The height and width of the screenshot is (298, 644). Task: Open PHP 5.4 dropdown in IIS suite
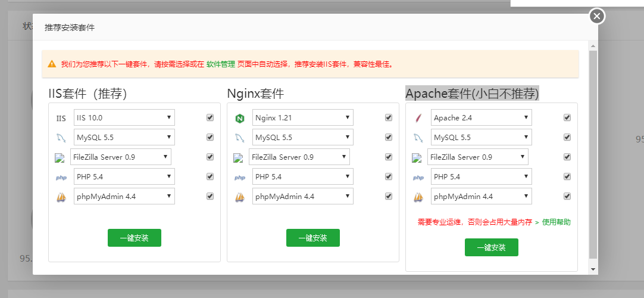click(124, 177)
